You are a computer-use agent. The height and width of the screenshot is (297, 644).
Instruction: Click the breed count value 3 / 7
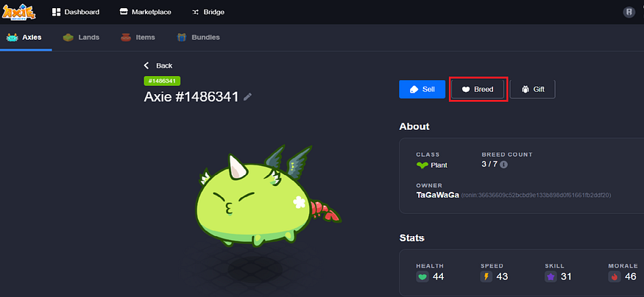coord(489,165)
